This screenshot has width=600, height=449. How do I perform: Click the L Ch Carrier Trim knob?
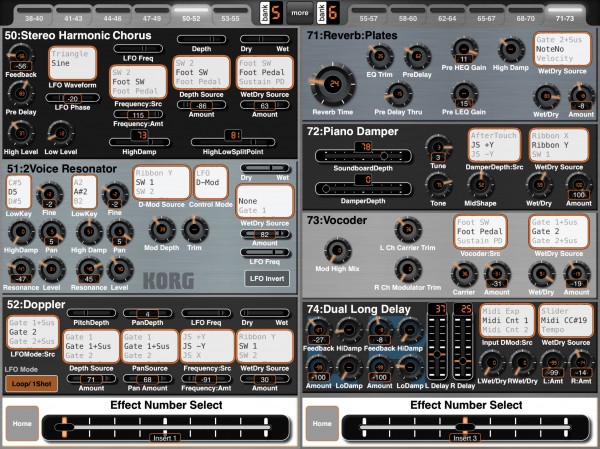[x=408, y=230]
